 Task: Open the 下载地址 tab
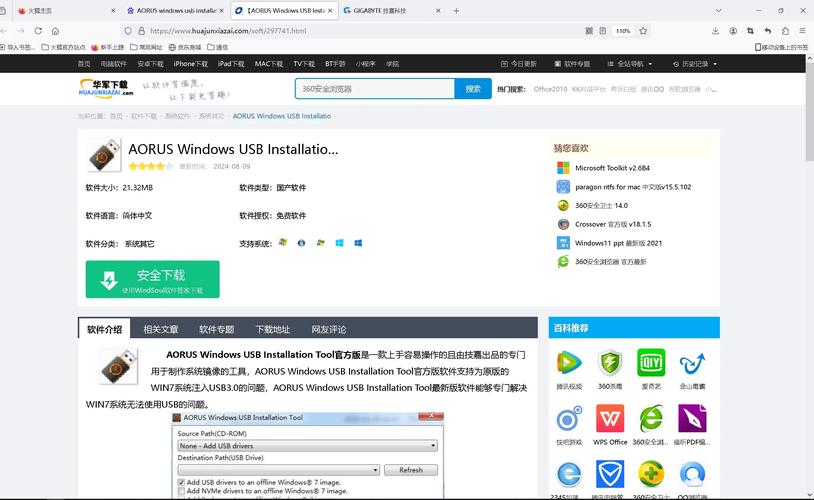273,329
